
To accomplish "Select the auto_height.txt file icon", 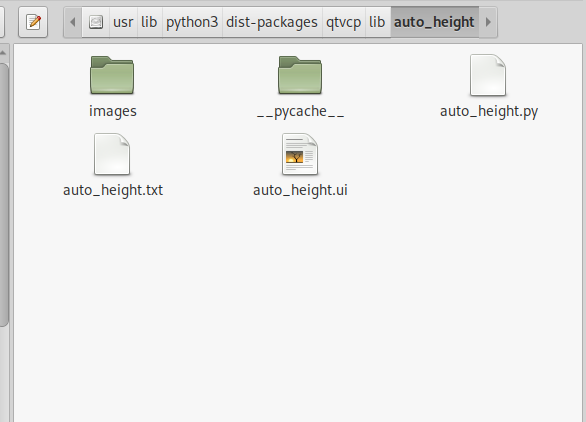I will [x=112, y=154].
